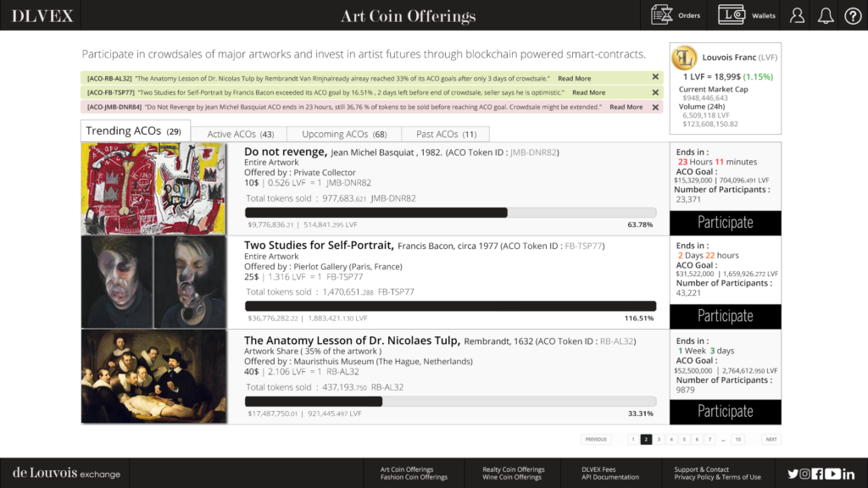Open Realty Coin Offerings footer link
The image size is (868, 488).
point(513,469)
